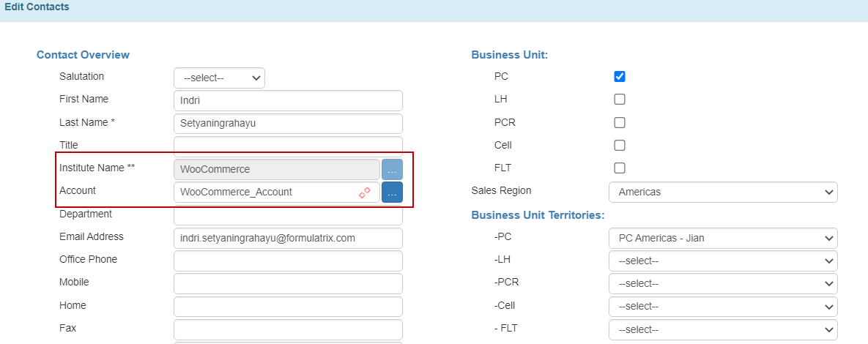The height and width of the screenshot is (344, 868).
Task: Expand the Sales Region dropdown
Action: pyautogui.click(x=723, y=192)
